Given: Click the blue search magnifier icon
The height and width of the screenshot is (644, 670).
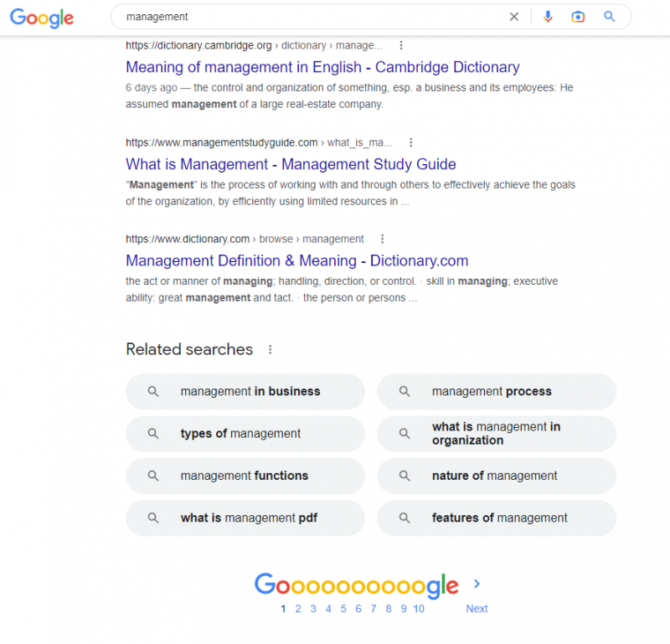Looking at the screenshot, I should (609, 16).
